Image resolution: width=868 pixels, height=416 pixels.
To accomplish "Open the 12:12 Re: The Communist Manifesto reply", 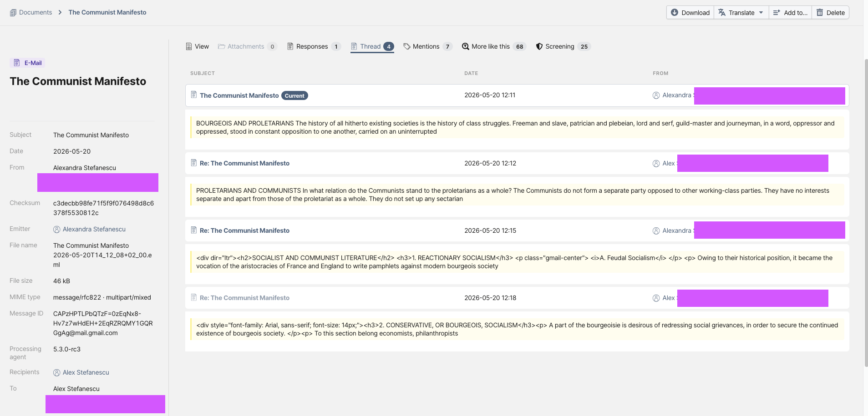I will click(244, 163).
